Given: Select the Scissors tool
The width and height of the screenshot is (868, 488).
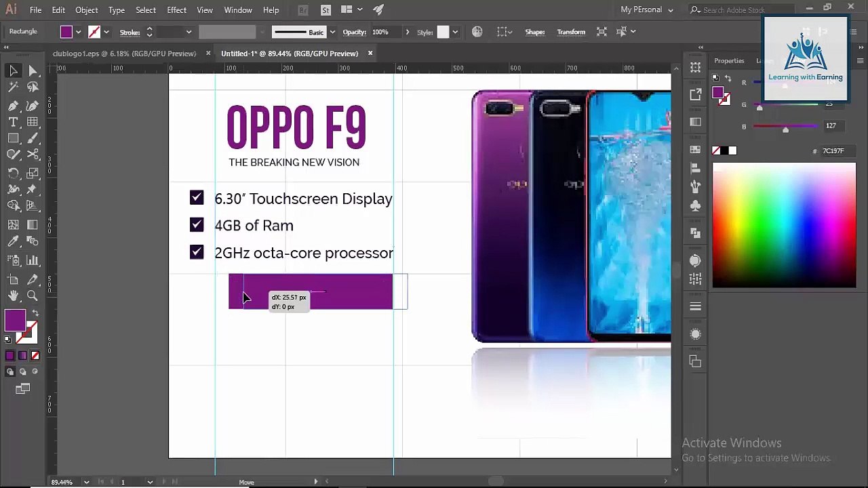Looking at the screenshot, I should (x=33, y=155).
